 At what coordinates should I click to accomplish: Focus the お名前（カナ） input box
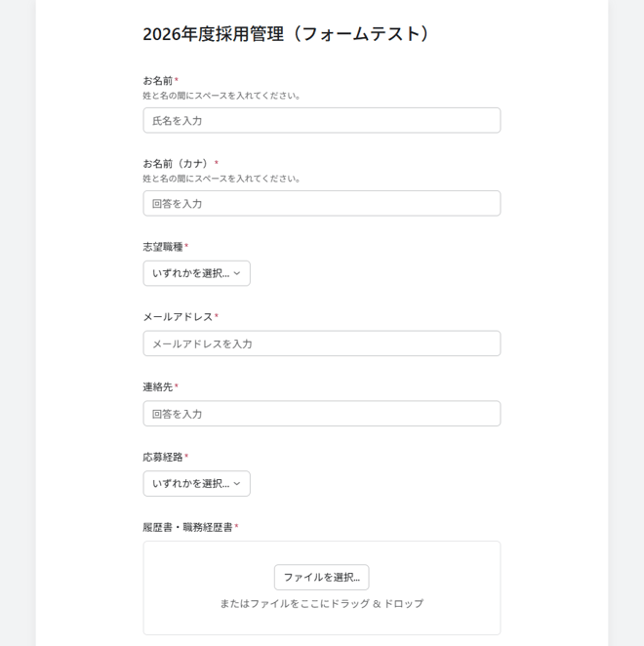(x=321, y=203)
